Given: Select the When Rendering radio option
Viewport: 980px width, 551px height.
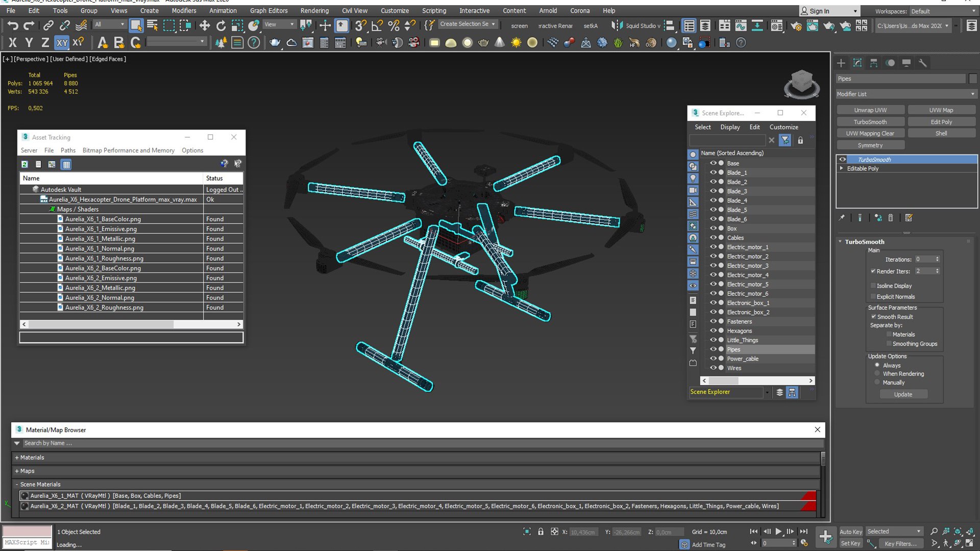Looking at the screenshot, I should [x=877, y=373].
